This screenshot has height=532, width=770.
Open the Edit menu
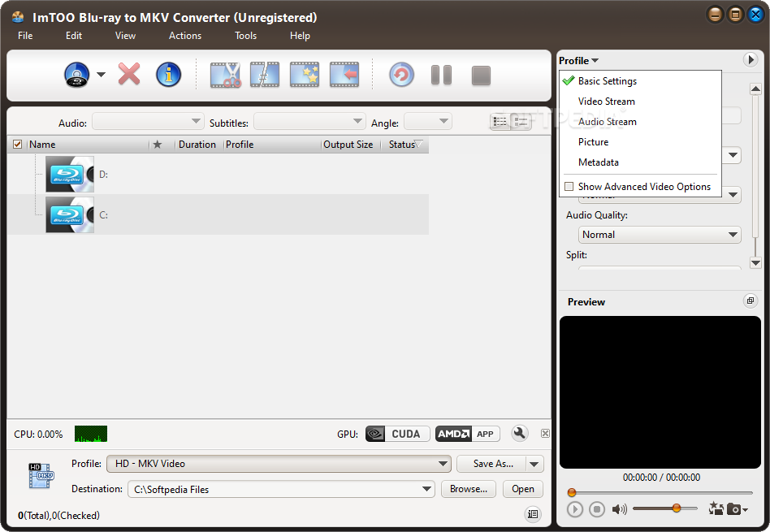[x=74, y=36]
